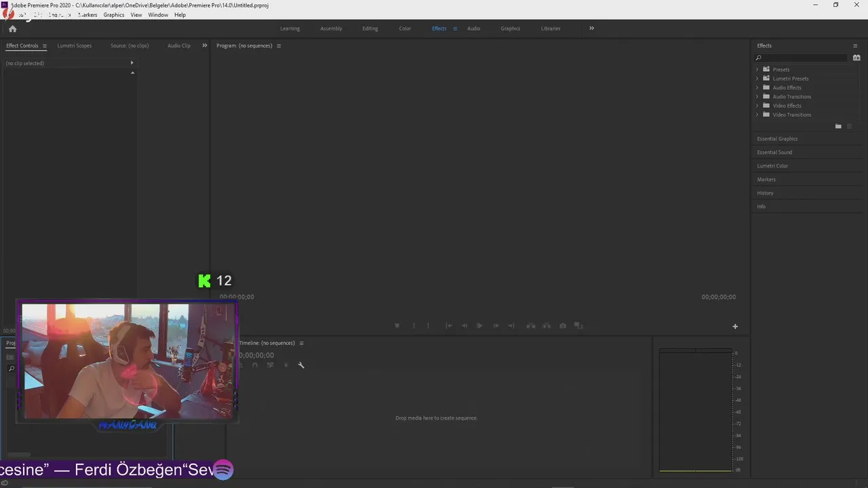Click the Mark Out button
Screen dimensions: 868x488
[x=428, y=326]
